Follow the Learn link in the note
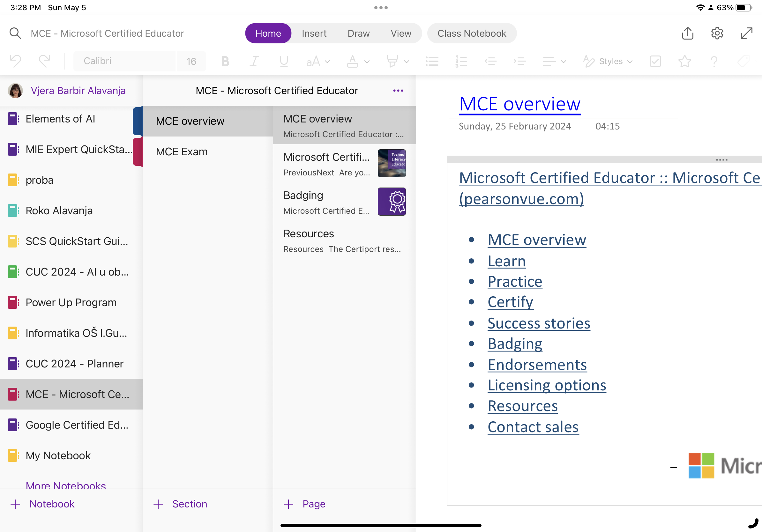This screenshot has width=762, height=532. pyautogui.click(x=507, y=261)
